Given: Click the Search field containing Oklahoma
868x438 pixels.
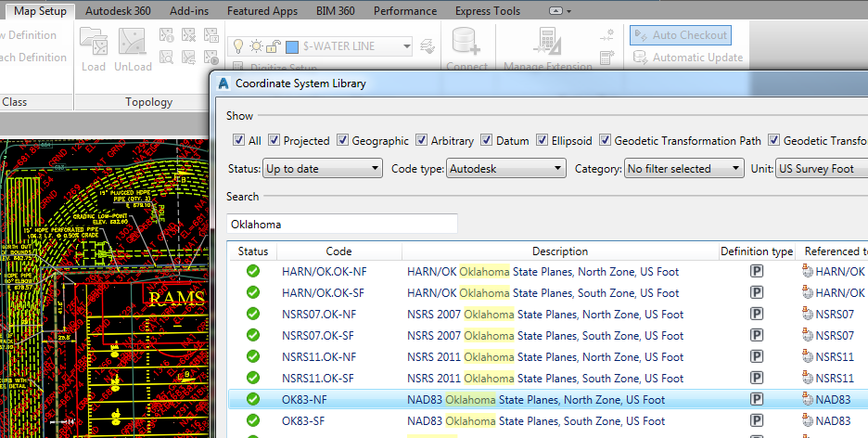Looking at the screenshot, I should pyautogui.click(x=342, y=224).
